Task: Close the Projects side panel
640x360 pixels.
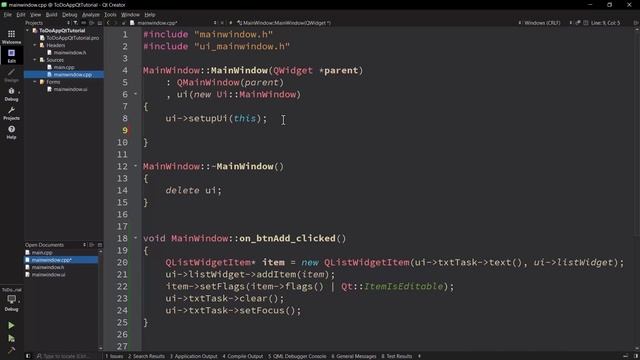Action: pos(100,23)
